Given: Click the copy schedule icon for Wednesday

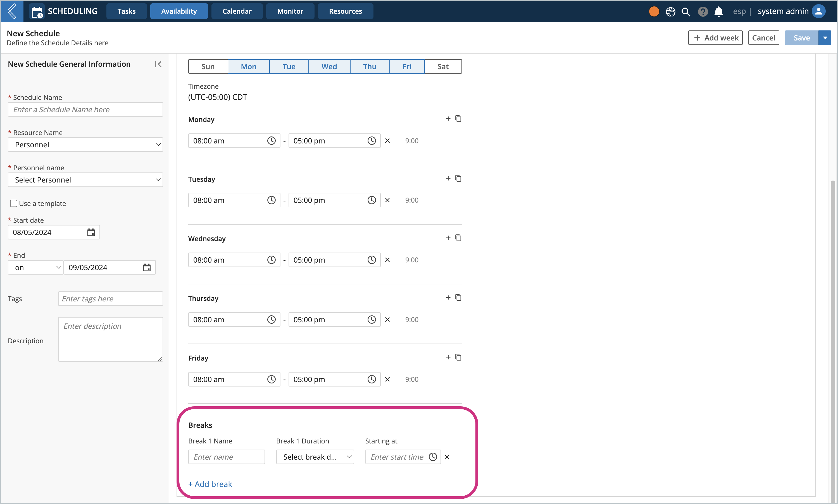Looking at the screenshot, I should tap(458, 238).
